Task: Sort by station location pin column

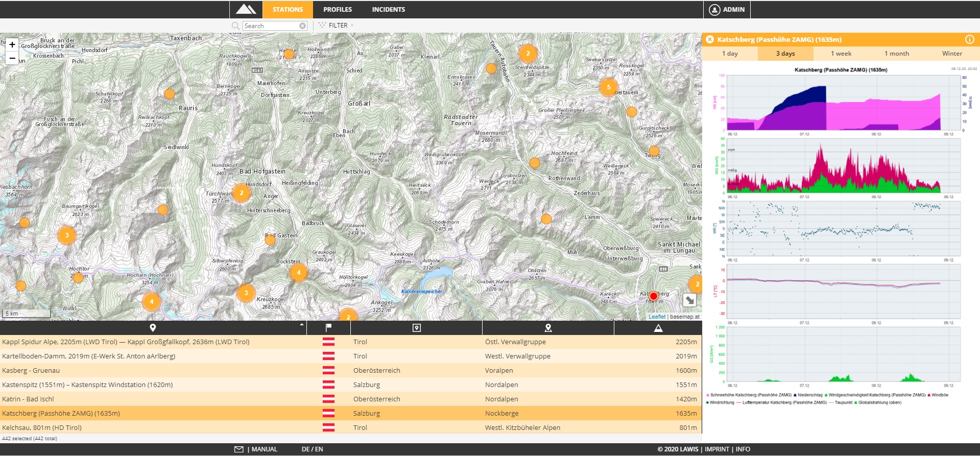Action: 153,328
